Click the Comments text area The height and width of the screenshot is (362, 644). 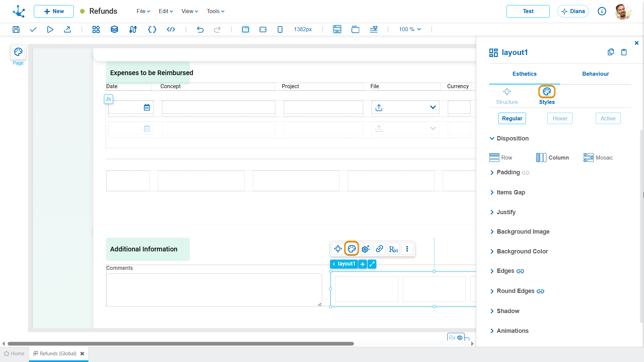(214, 290)
